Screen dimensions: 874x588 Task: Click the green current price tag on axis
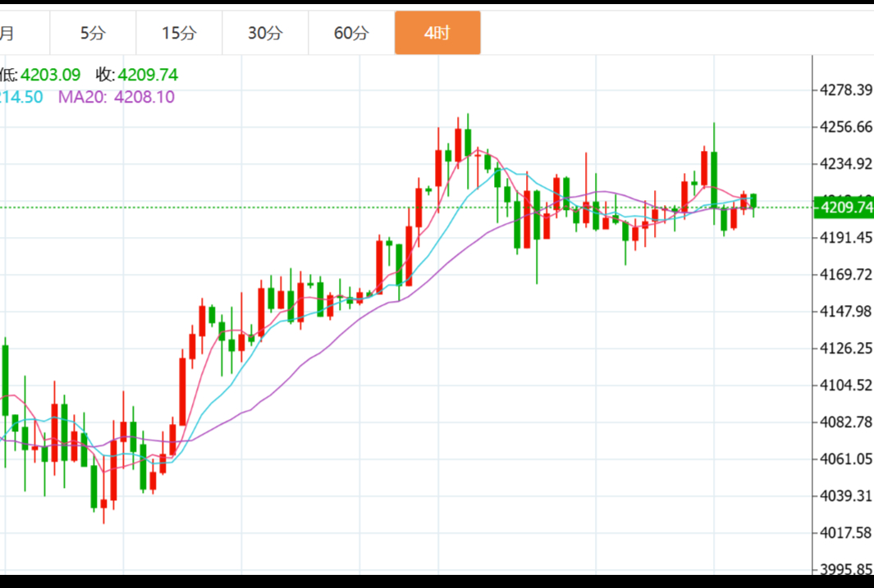pos(845,207)
